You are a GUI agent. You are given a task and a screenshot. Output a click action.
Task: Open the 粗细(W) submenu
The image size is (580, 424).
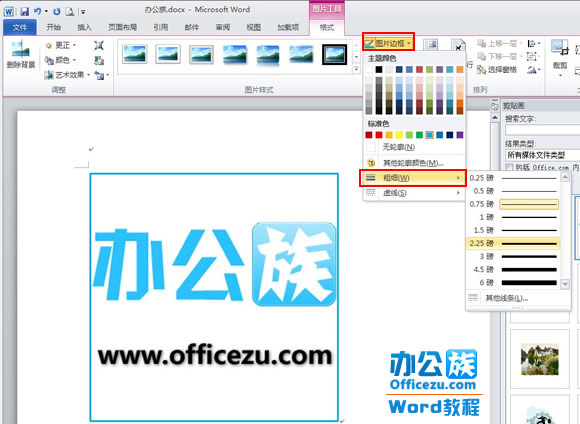point(413,178)
